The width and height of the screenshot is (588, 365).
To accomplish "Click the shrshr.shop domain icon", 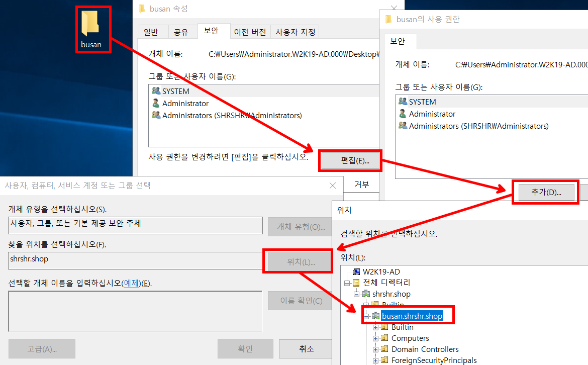I will tap(366, 294).
